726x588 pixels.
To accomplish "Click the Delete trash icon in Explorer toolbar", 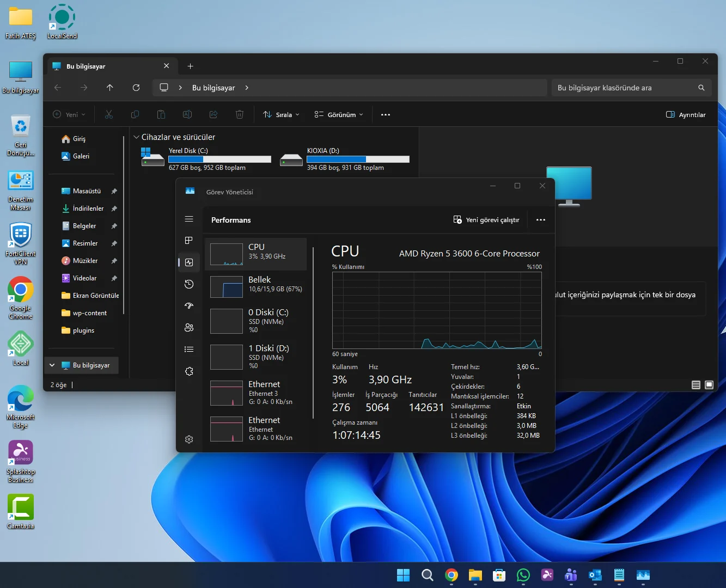I will point(240,114).
